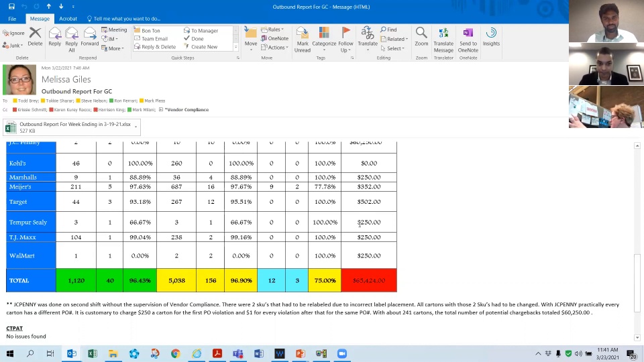Reply to Melissa Giles' email
The height and width of the screenshot is (362, 644).
54,37
